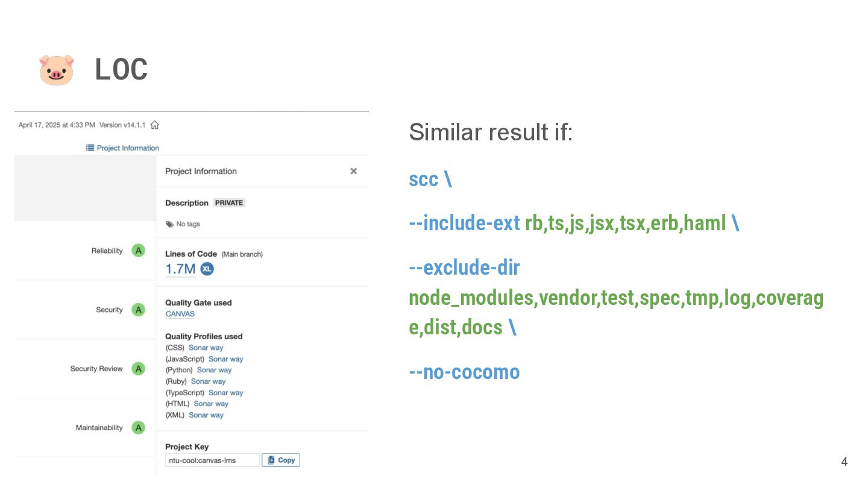Click the Maintainability A rating badge
The image size is (868, 488).
(139, 428)
